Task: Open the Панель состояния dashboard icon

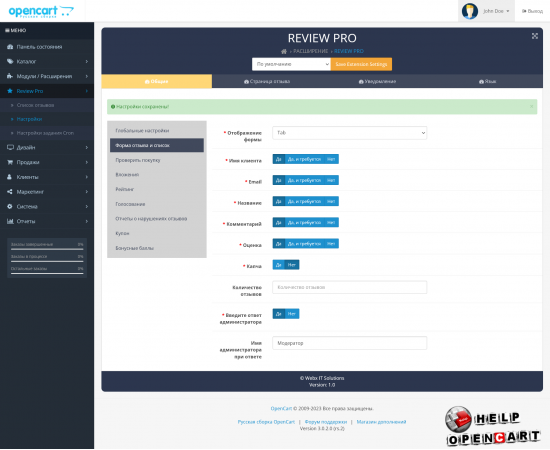Action: point(10,47)
